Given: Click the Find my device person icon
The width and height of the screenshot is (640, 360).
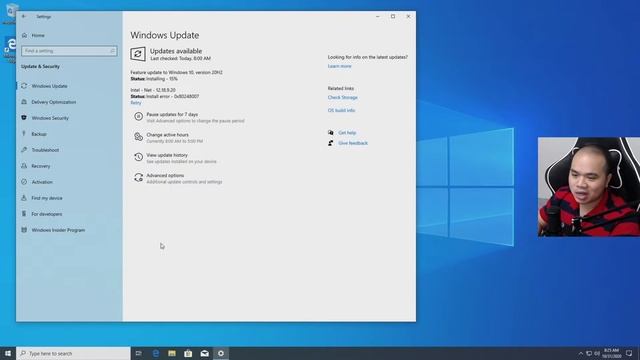Looking at the screenshot, I should [24, 198].
